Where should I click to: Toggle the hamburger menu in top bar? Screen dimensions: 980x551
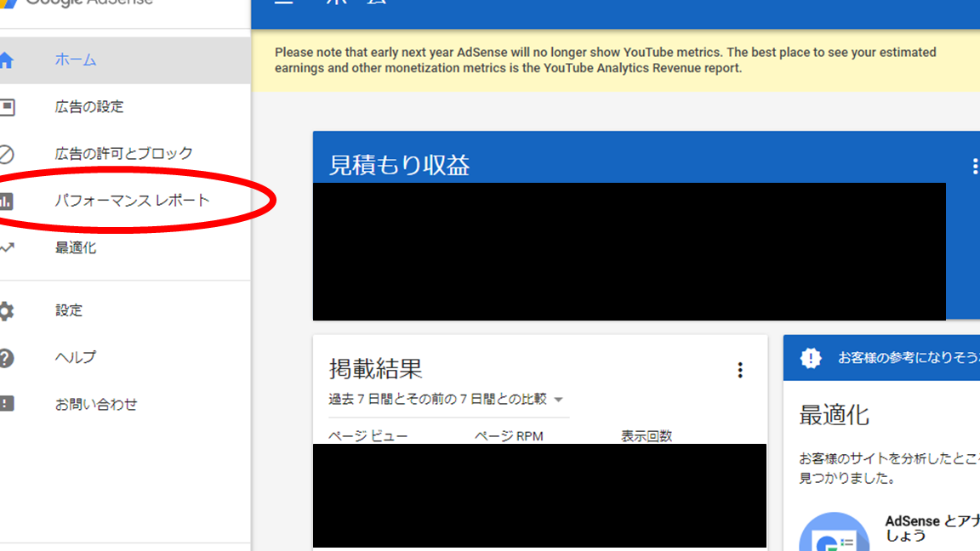284,2
